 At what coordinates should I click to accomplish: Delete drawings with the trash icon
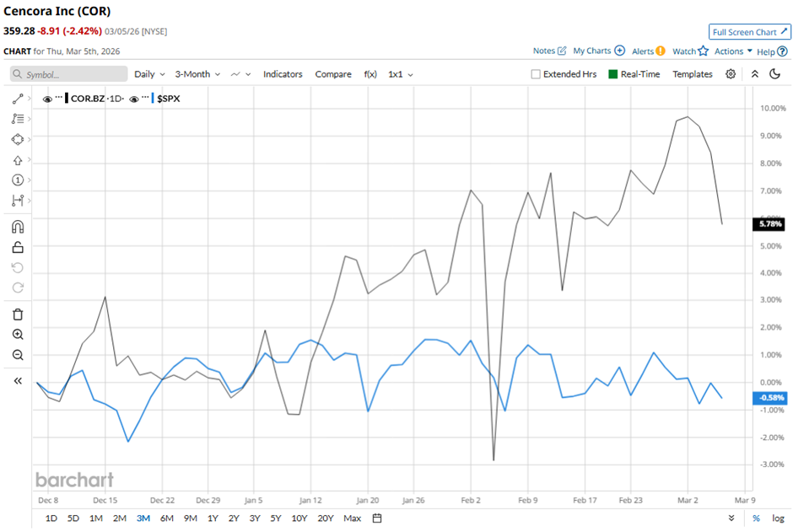(18, 314)
